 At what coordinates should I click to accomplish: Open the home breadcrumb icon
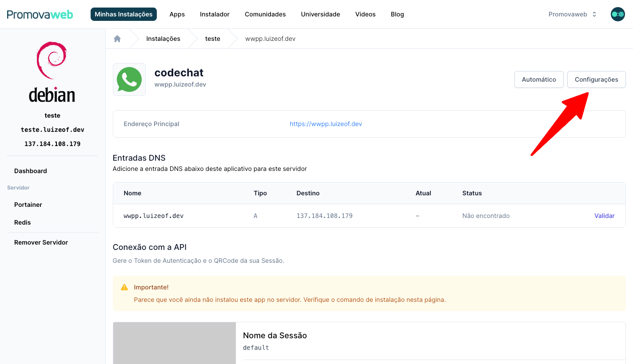pyautogui.click(x=117, y=39)
